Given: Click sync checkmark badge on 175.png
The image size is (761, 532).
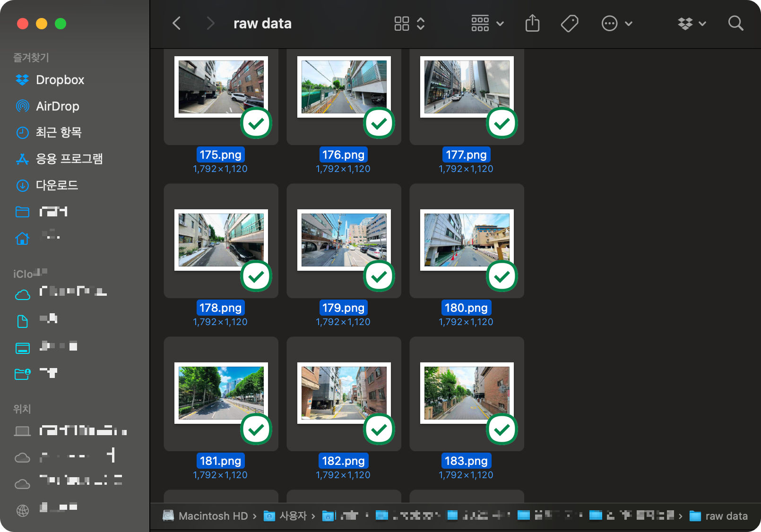Looking at the screenshot, I should [256, 123].
